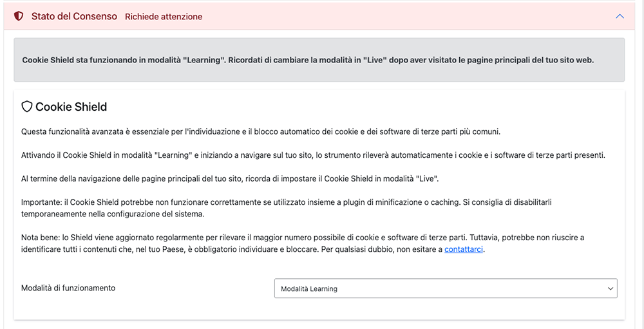This screenshot has height=329, width=644.
Task: Click the filled shield icon beside Stato del Consenso
Action: point(19,16)
